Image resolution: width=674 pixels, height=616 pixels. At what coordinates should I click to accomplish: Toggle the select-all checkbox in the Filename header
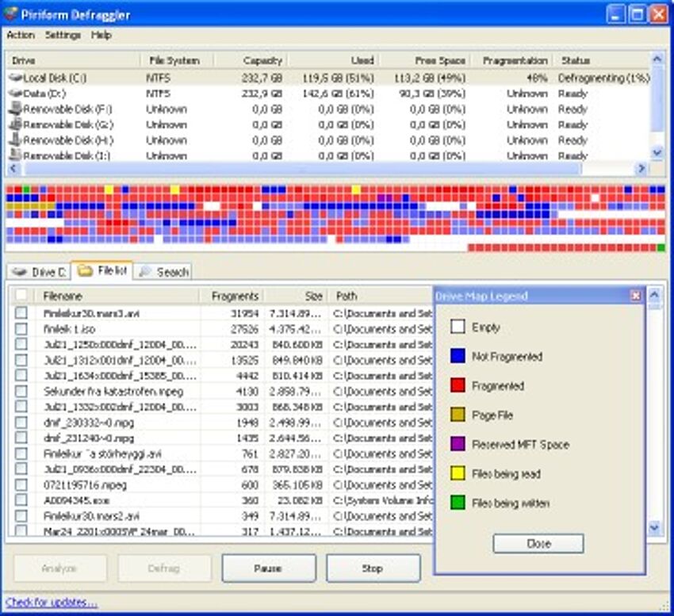(21, 295)
